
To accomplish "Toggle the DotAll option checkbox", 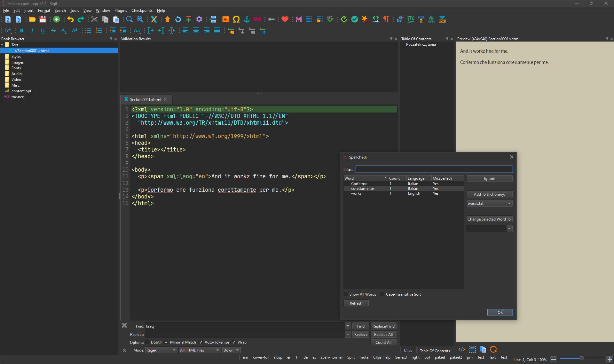I will pyautogui.click(x=147, y=342).
